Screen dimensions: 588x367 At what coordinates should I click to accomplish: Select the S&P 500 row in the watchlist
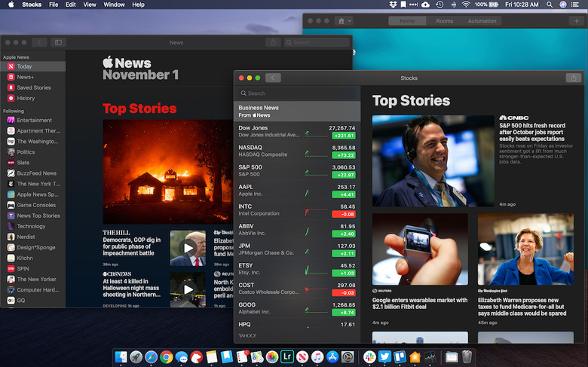pos(297,170)
